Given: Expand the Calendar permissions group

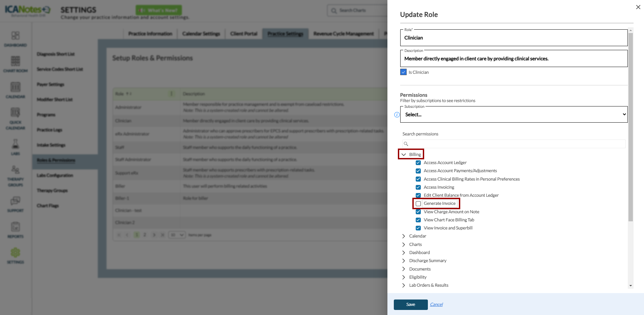Looking at the screenshot, I should tap(404, 236).
